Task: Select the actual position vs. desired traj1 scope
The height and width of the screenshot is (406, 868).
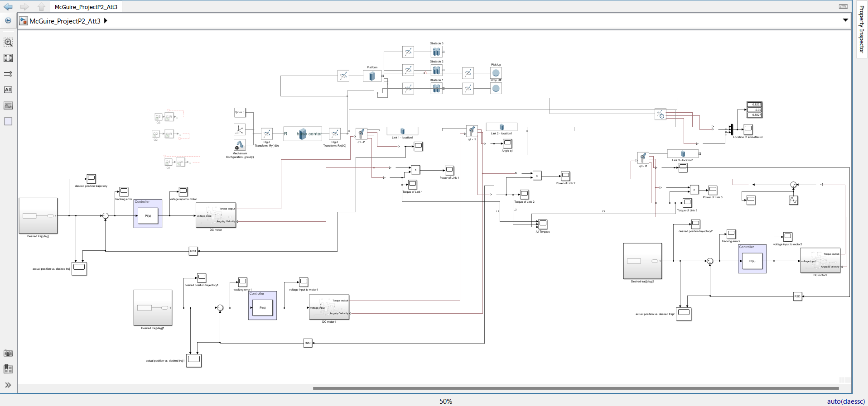Action: click(194, 360)
